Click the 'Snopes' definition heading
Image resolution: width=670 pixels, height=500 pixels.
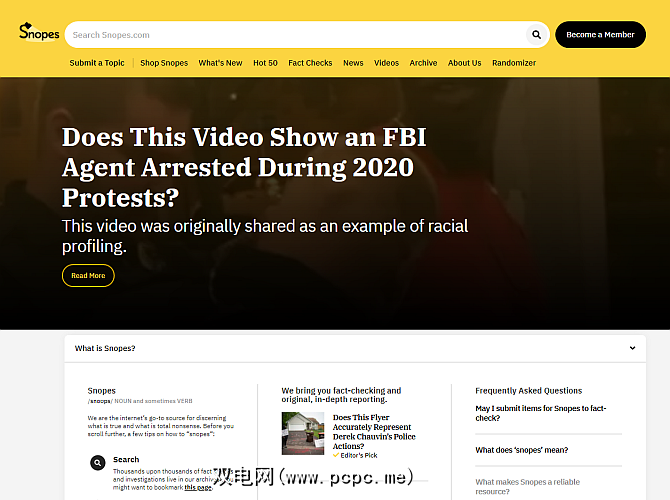(101, 391)
